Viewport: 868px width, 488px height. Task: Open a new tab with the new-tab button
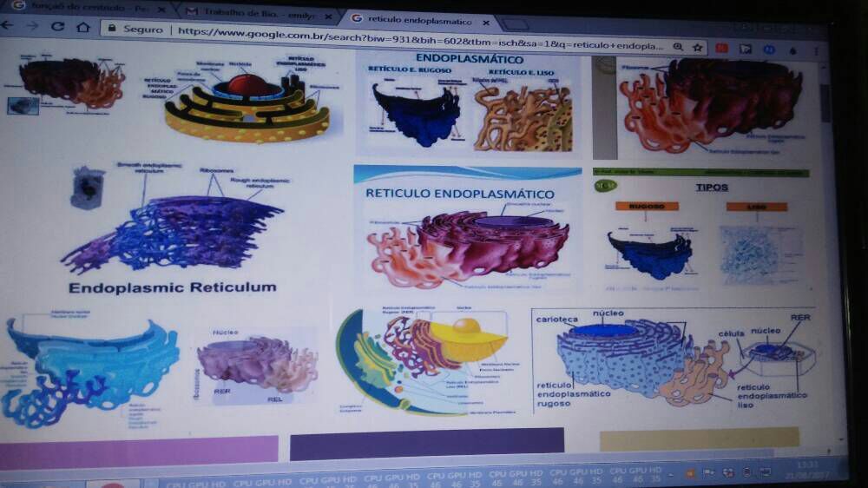(x=515, y=24)
